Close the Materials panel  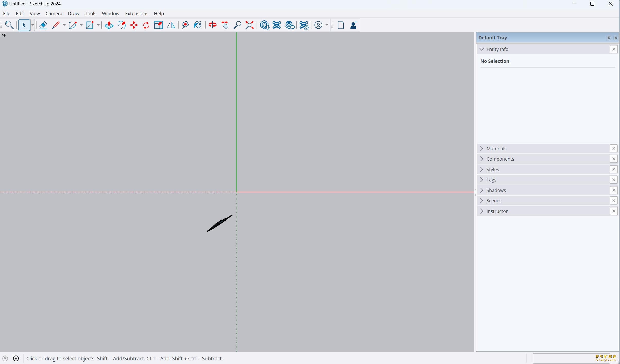614,149
